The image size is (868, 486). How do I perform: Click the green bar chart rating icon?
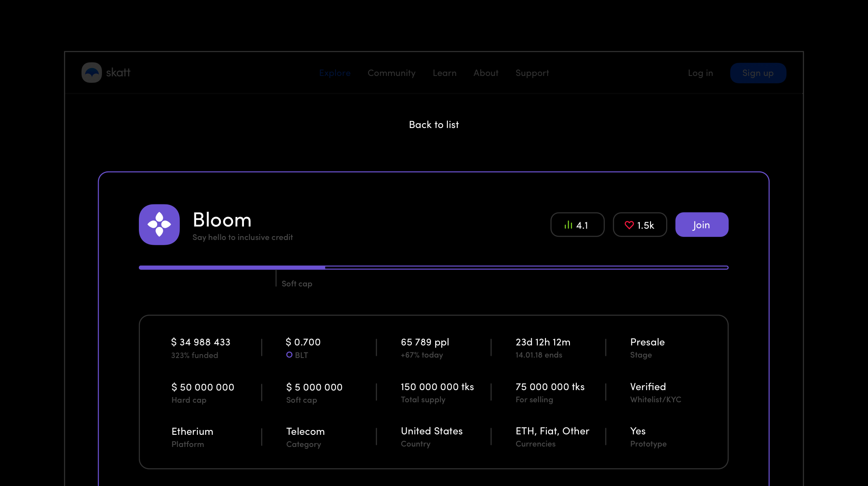(568, 225)
